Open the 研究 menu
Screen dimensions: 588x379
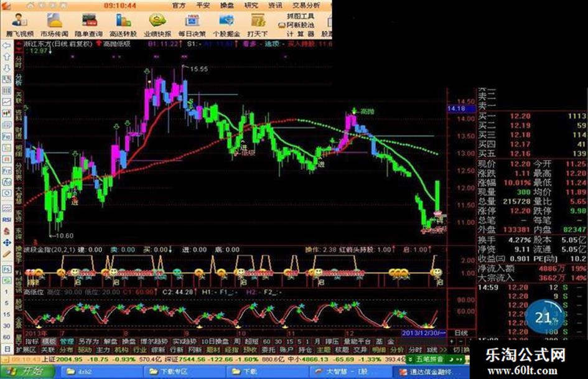(251, 5)
